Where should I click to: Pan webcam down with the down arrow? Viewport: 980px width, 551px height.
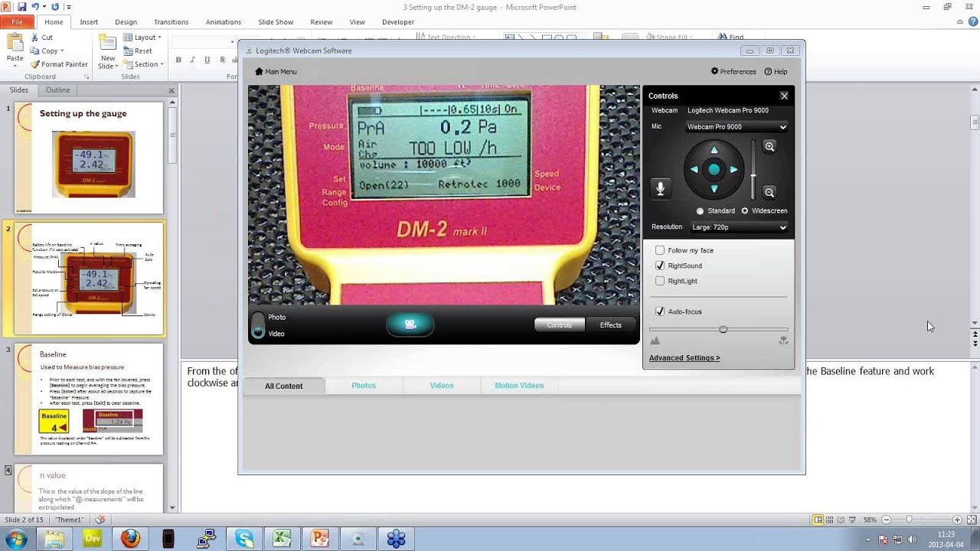coord(714,188)
